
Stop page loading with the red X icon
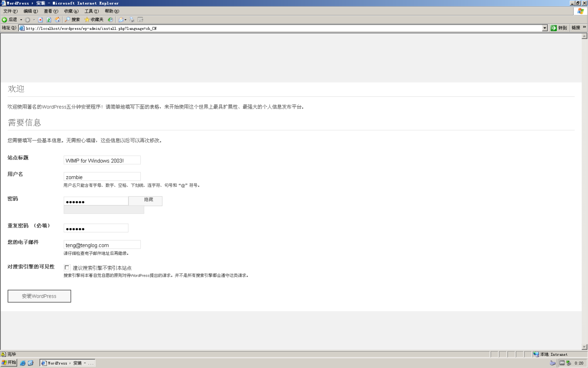[x=41, y=20]
